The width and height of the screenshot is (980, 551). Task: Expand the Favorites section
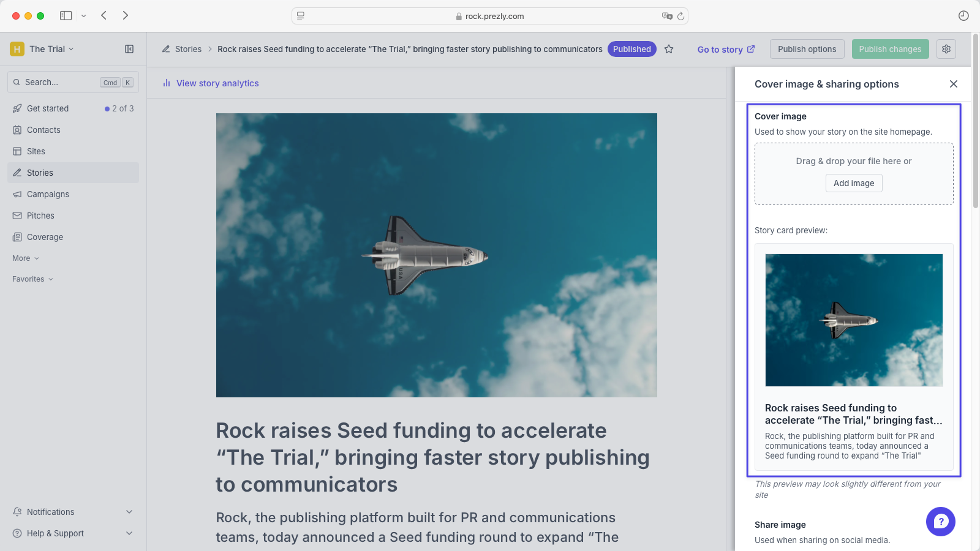pos(33,279)
